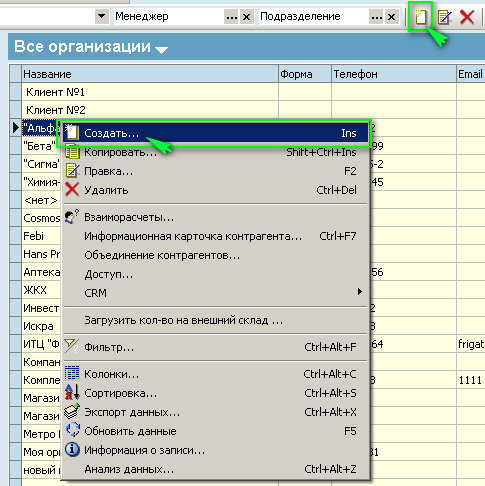485x486 pixels.
Task: Select the ИТЦ organization row
Action: pos(41,344)
